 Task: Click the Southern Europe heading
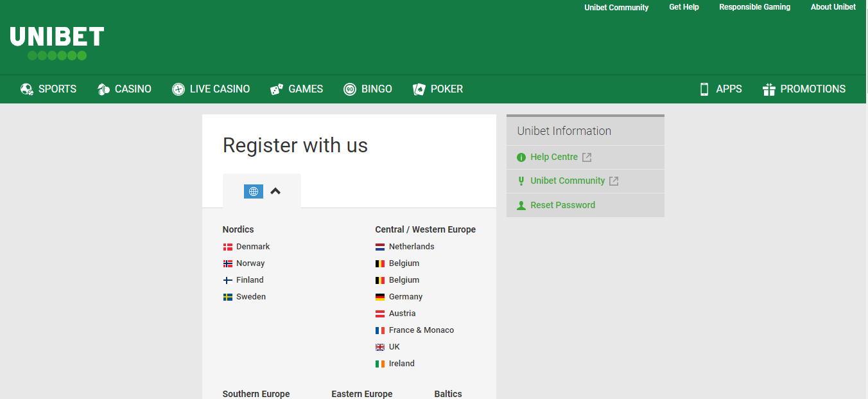(256, 394)
